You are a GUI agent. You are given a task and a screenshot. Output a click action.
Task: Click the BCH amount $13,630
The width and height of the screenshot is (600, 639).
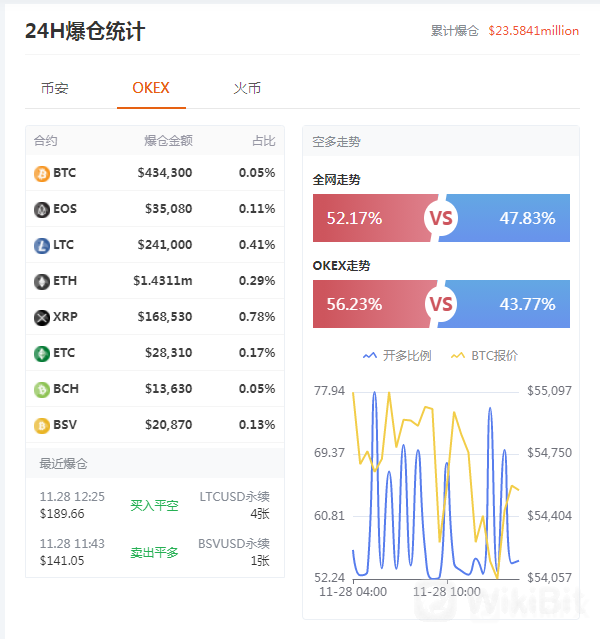[x=169, y=389]
